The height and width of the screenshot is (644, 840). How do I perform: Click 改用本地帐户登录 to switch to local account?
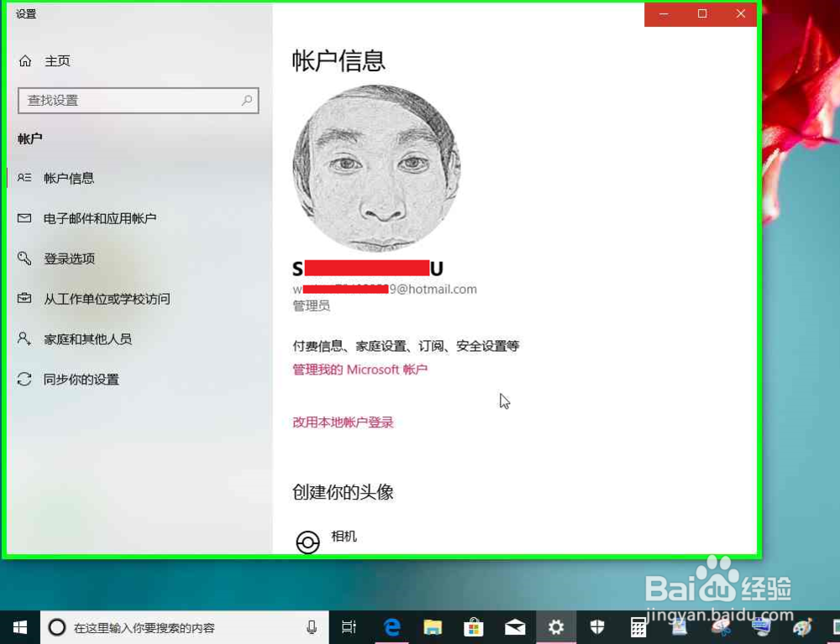pos(342,422)
